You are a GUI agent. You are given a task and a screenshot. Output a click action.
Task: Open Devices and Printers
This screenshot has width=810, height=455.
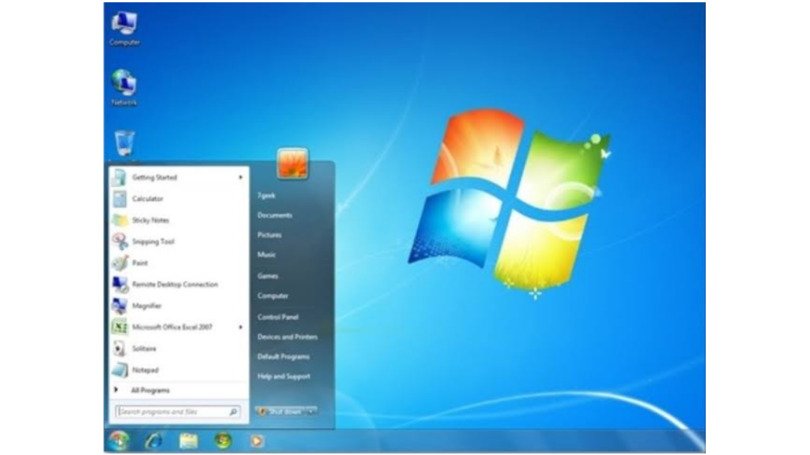pos(287,337)
